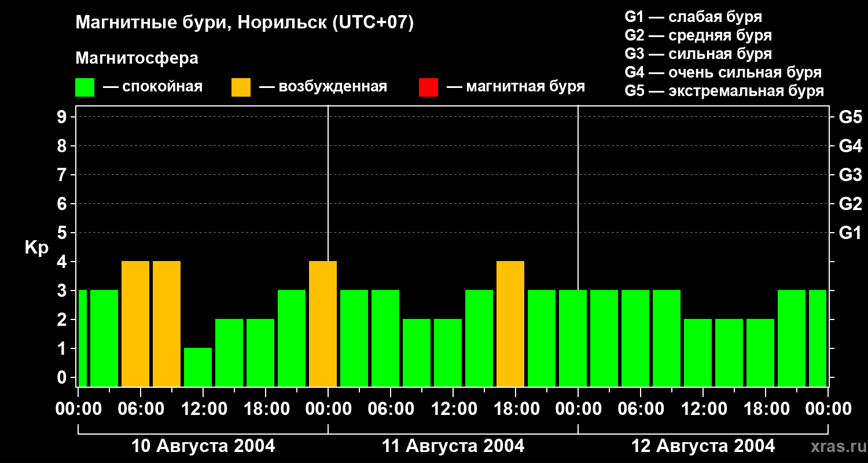
Task: Click the red 'магнитная буря' legend swatch
Action: [428, 87]
